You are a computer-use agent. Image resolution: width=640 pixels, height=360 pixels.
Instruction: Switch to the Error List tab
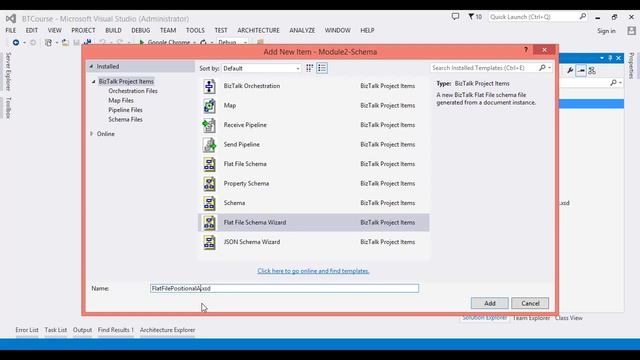point(27,330)
